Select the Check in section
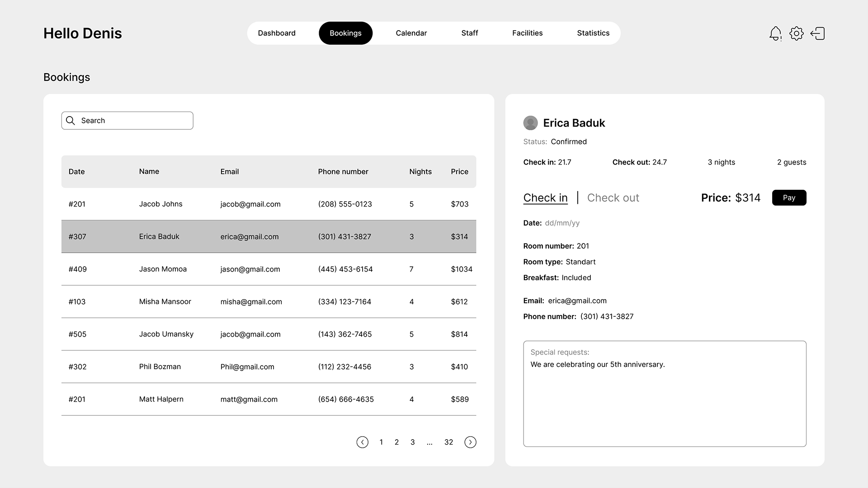This screenshot has height=488, width=868. pos(545,198)
